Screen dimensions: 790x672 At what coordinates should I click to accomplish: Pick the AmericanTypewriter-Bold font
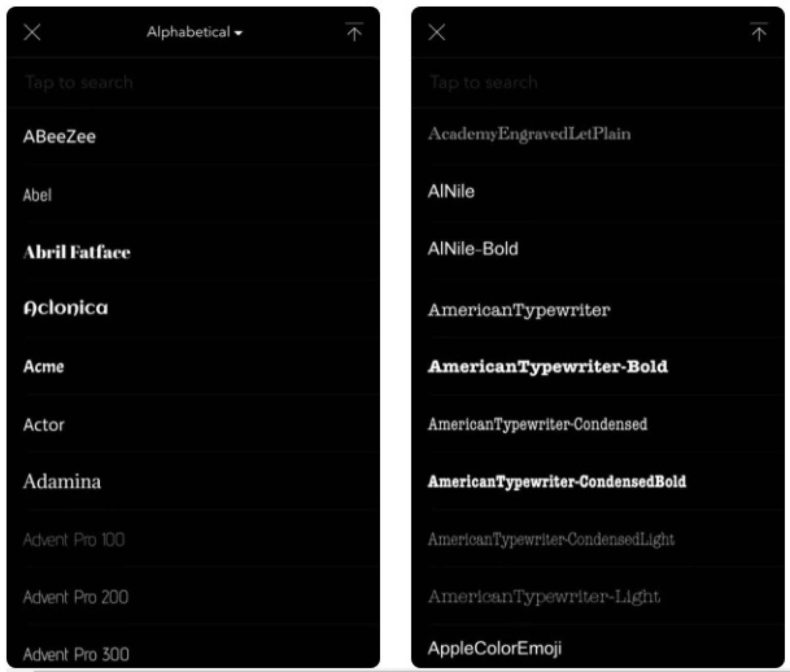tap(548, 366)
